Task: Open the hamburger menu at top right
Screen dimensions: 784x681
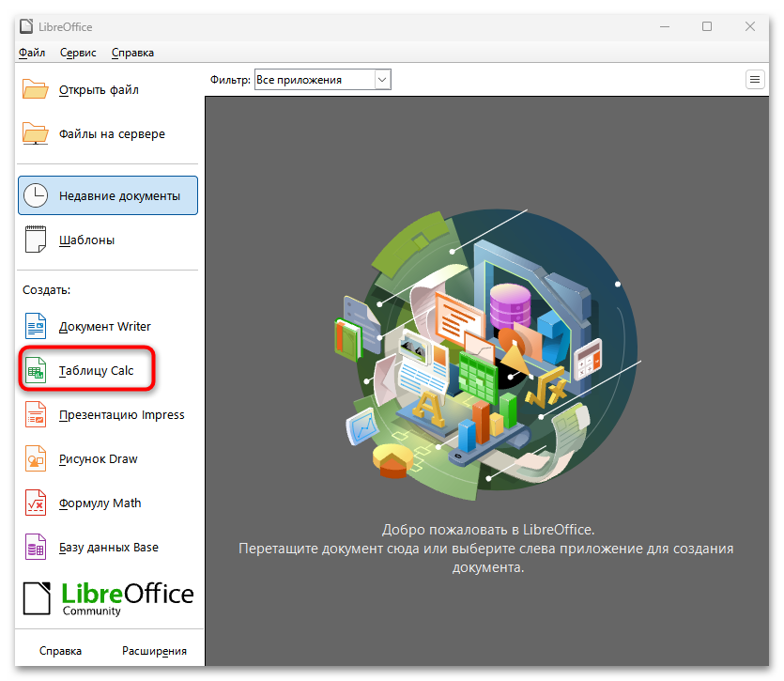Action: click(755, 80)
